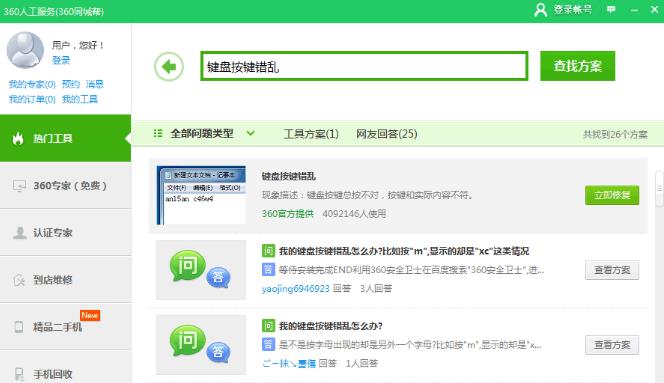Image resolution: width=664 pixels, height=383 pixels.
Task: Click the 360官方提供 label
Action: pyautogui.click(x=288, y=214)
